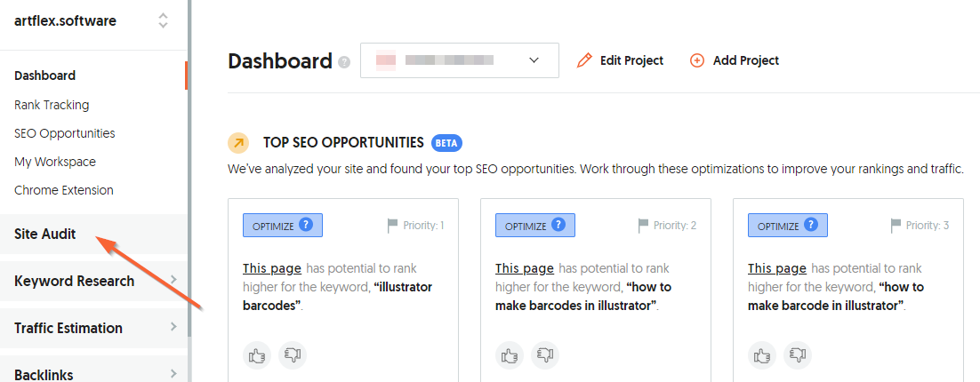Click the help icon next to Dashboard title

tap(344, 62)
